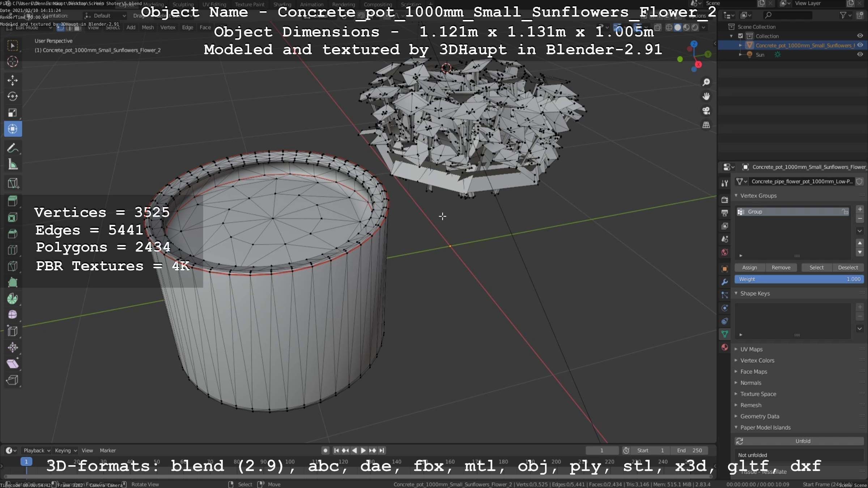The width and height of the screenshot is (868, 488).
Task: Toggle X-ray display in viewport header
Action: (658, 27)
